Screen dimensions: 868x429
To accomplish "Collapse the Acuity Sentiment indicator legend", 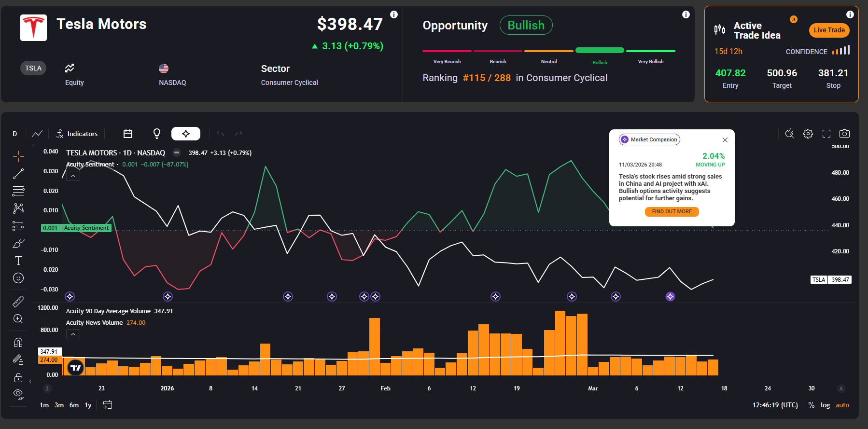I will pyautogui.click(x=73, y=176).
